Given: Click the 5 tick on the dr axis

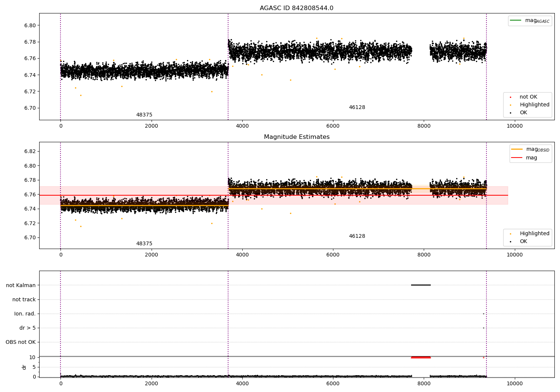Looking at the screenshot, I should pos(34,367).
